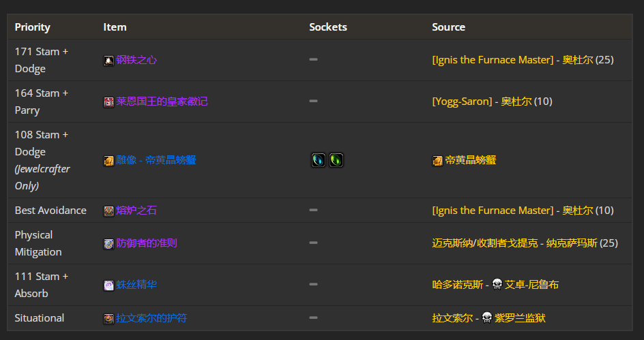Open the 莱恩国王的皇家徽记 item link
This screenshot has height=340, width=644.
(162, 102)
